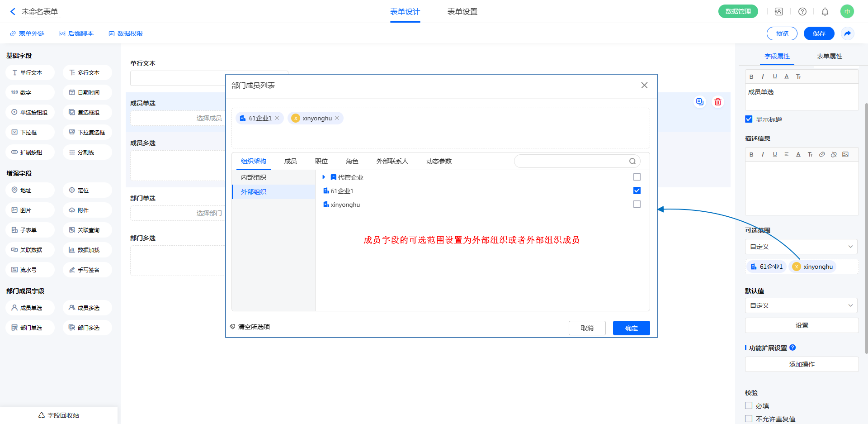Click the 成员单选 title text box
The image size is (868, 424).
click(802, 97)
